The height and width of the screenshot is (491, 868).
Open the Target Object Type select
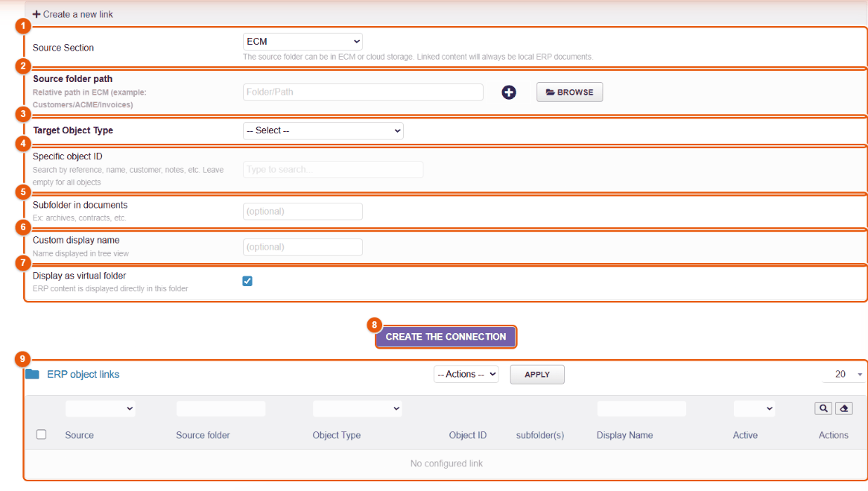[x=323, y=130]
